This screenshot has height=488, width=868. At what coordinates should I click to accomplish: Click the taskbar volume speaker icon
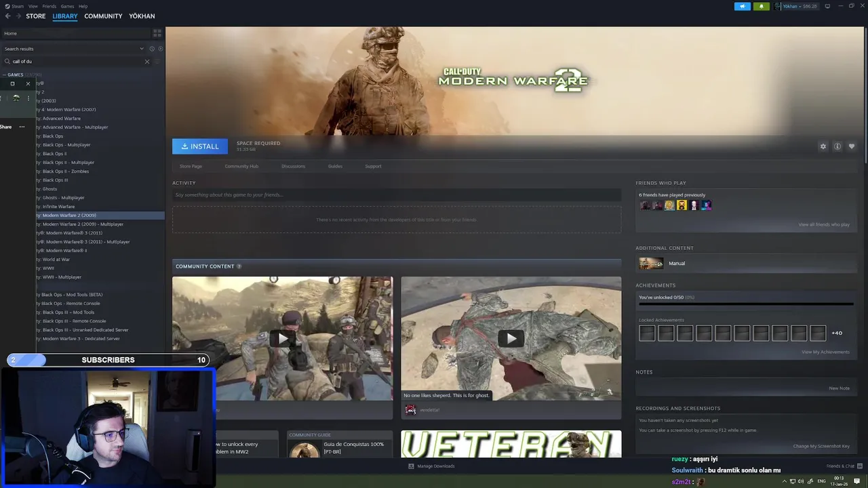pyautogui.click(x=801, y=481)
